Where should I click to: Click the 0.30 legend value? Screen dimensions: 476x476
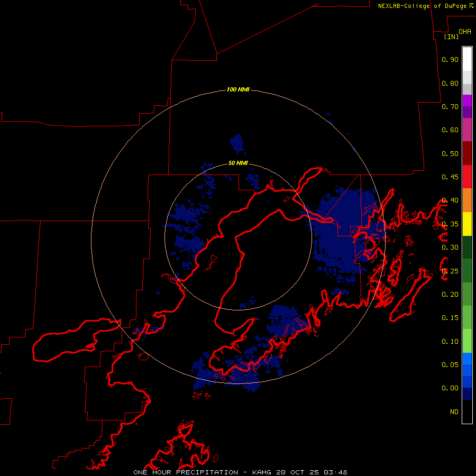tap(450, 248)
